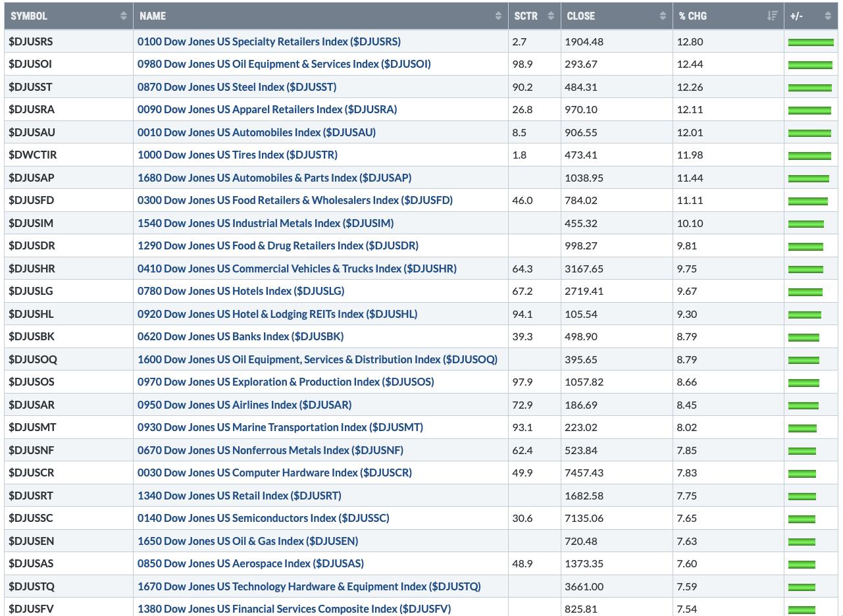
Task: Click the green change bar for $DJUSFV
Action: point(802,609)
